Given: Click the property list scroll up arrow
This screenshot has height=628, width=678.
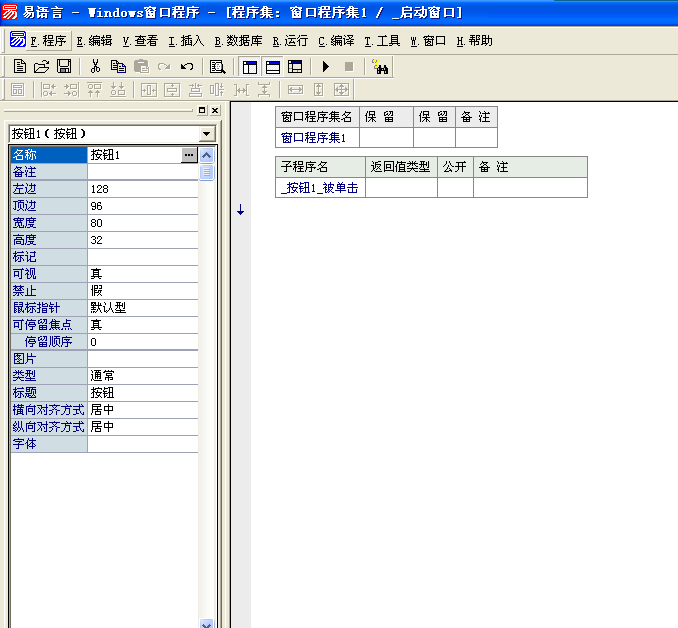Looking at the screenshot, I should point(207,155).
